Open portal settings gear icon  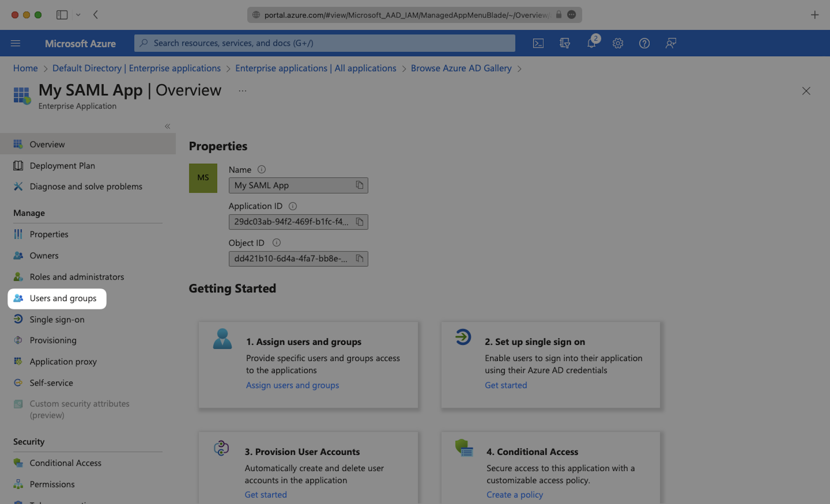pos(618,43)
